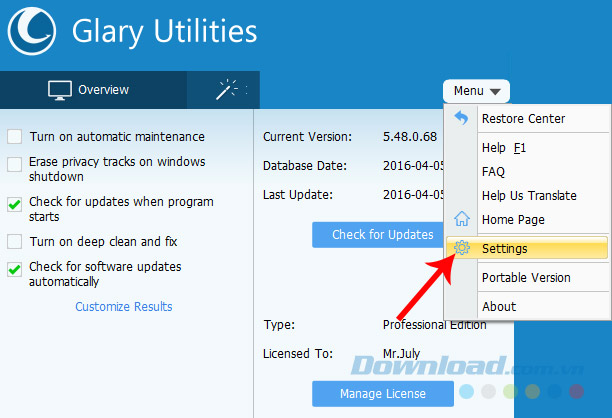Select Portable Version menu item
Viewport: 612px width, 418px height.
pyautogui.click(x=526, y=277)
